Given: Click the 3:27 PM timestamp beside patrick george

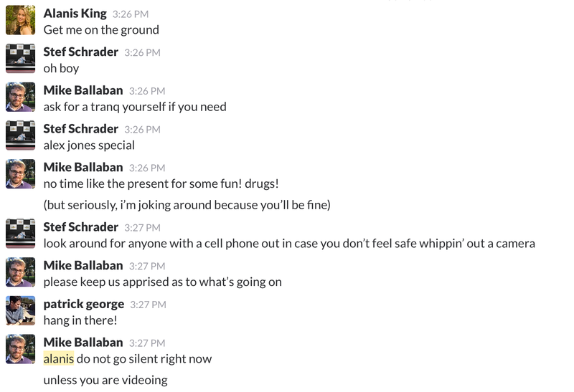Looking at the screenshot, I should [149, 305].
